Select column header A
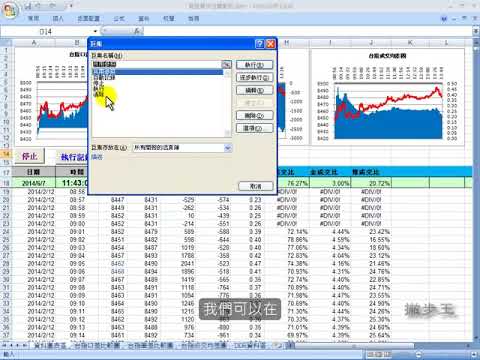Viewport: 480px width, 360px height. coord(34,43)
